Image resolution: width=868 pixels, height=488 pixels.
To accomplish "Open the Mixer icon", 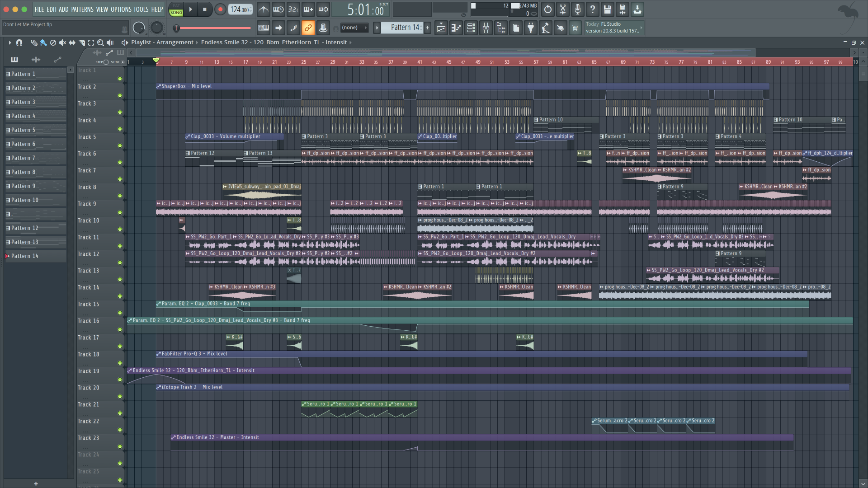I will point(486,28).
